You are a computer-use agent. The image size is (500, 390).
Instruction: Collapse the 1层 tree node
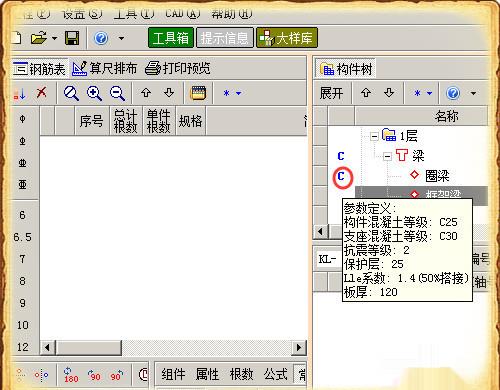point(374,136)
